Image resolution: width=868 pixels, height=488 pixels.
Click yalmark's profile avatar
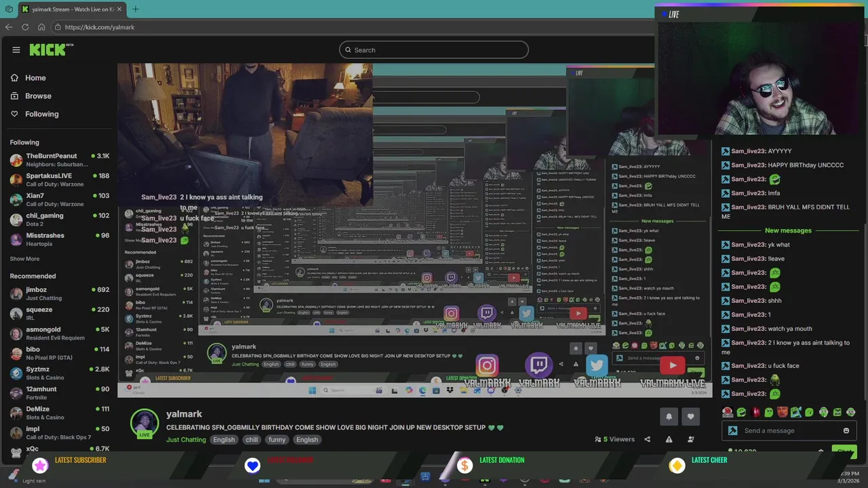tap(144, 424)
